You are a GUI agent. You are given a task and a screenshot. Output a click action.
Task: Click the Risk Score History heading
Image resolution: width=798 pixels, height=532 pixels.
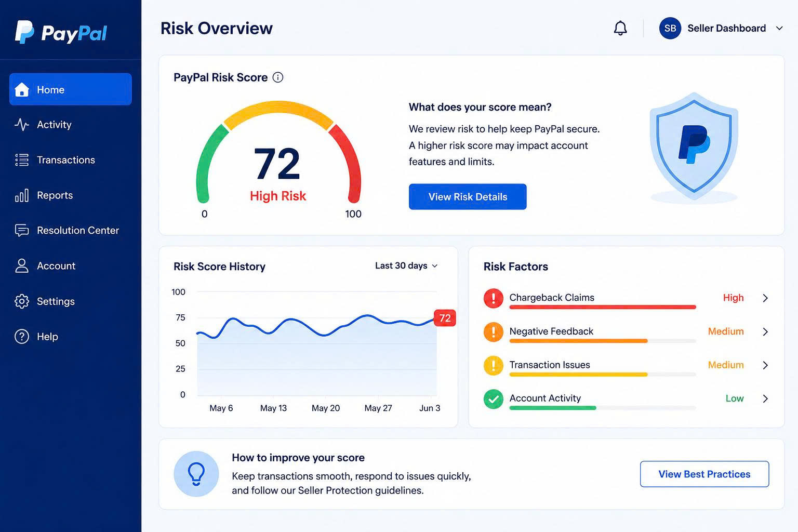[x=219, y=267]
